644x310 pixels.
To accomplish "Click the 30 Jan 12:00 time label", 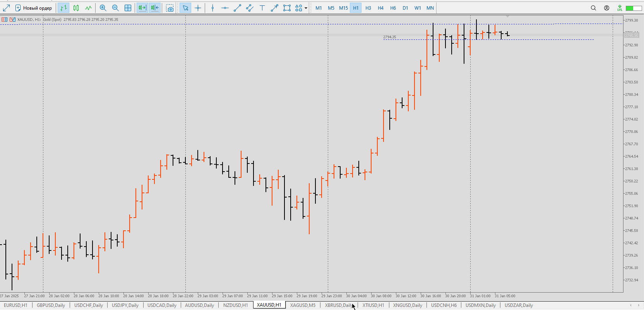I will click(x=406, y=296).
